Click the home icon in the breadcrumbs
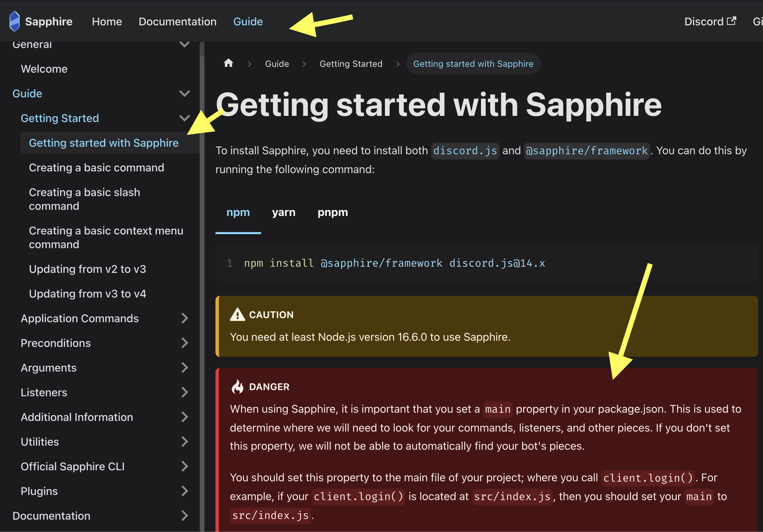 [x=228, y=63]
